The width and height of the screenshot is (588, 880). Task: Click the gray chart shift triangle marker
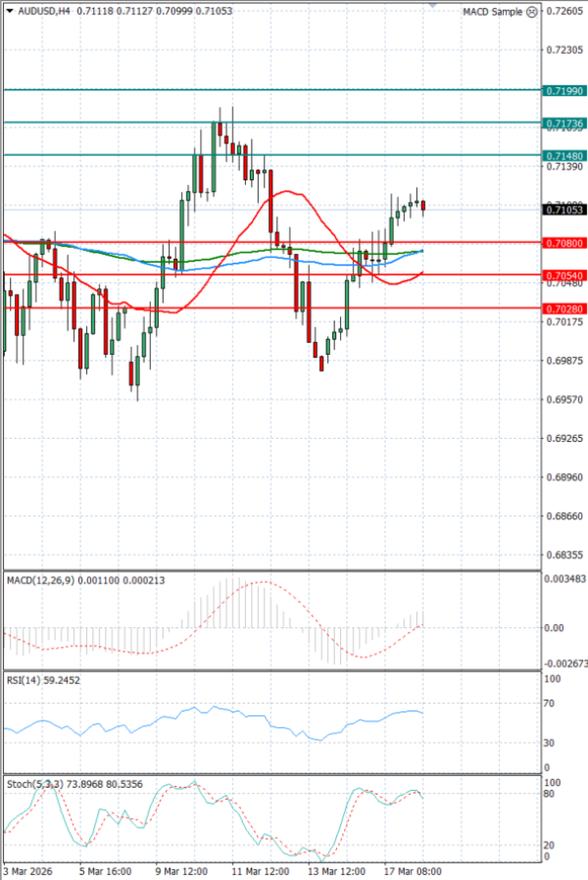[x=433, y=5]
